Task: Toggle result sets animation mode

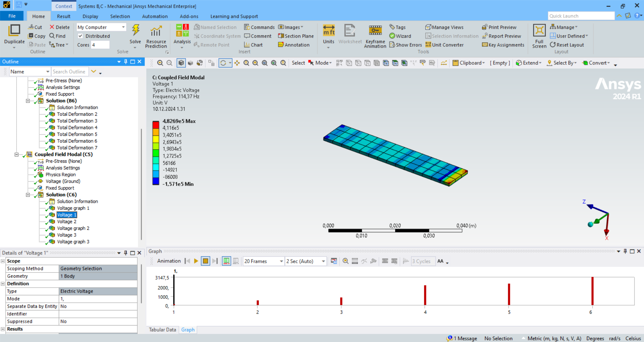Action: [x=236, y=261]
